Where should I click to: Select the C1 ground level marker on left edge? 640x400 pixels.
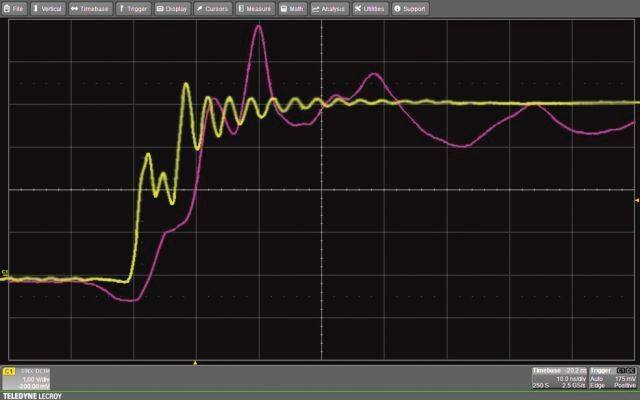pos(4,273)
